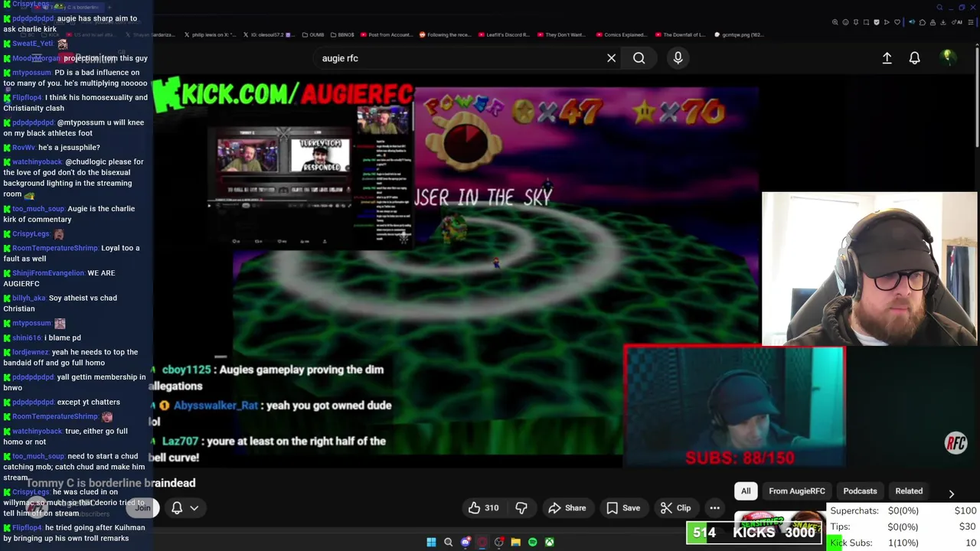Image resolution: width=980 pixels, height=551 pixels.
Task: Click chat username 'too_much_soup' on Charlie Kirk message
Action: coord(38,209)
